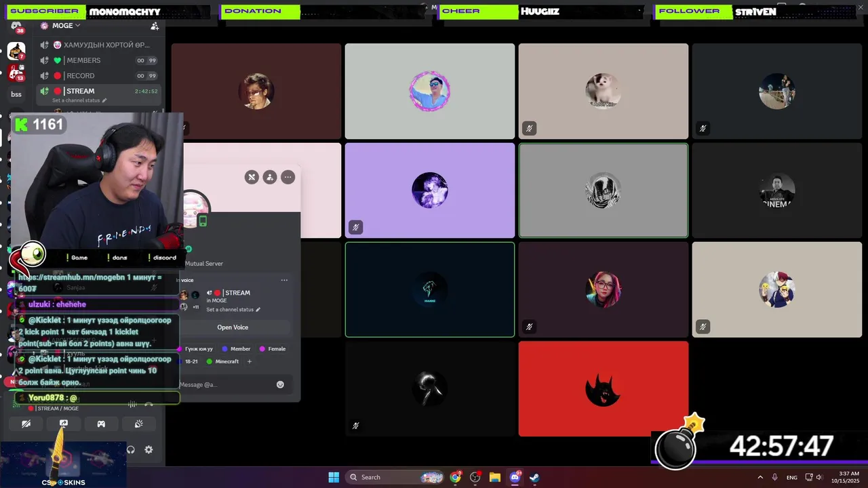Edit the channel status pencil under STREAM sidebar
Image resolution: width=868 pixels, height=488 pixels.
104,100
